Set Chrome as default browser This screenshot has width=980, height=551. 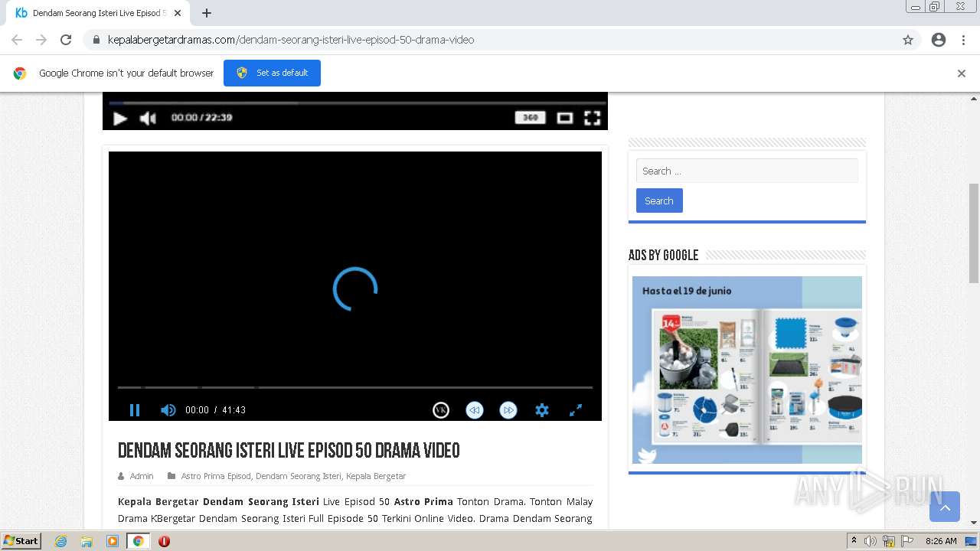(x=272, y=73)
